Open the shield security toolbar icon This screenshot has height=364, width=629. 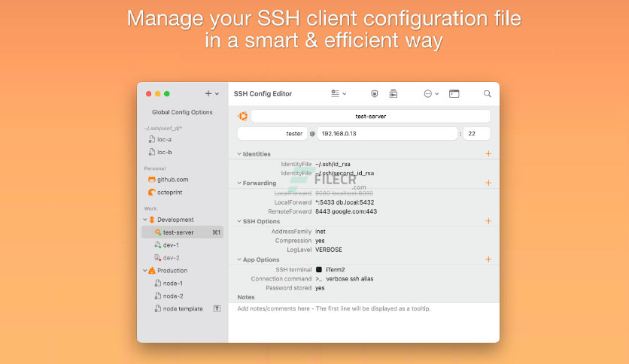click(x=374, y=93)
